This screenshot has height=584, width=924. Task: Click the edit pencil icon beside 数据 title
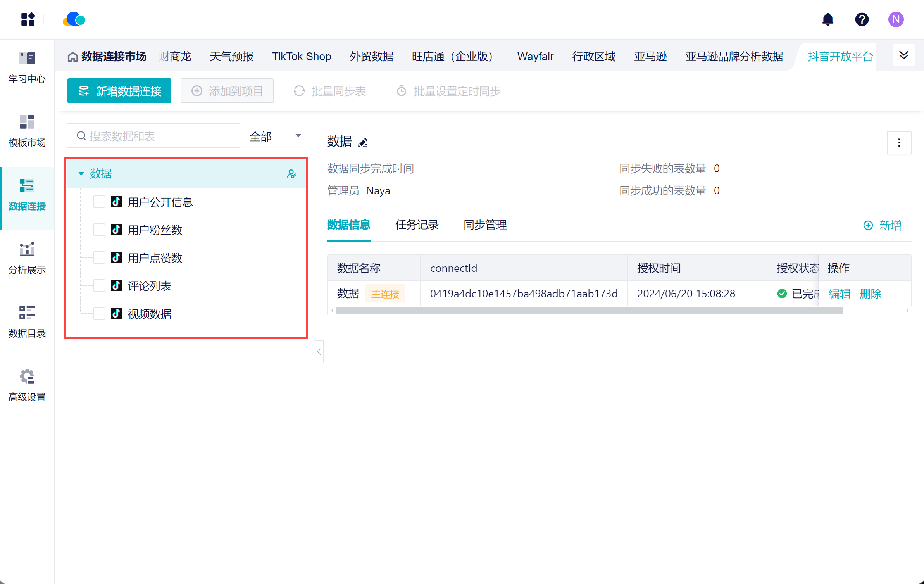(363, 143)
